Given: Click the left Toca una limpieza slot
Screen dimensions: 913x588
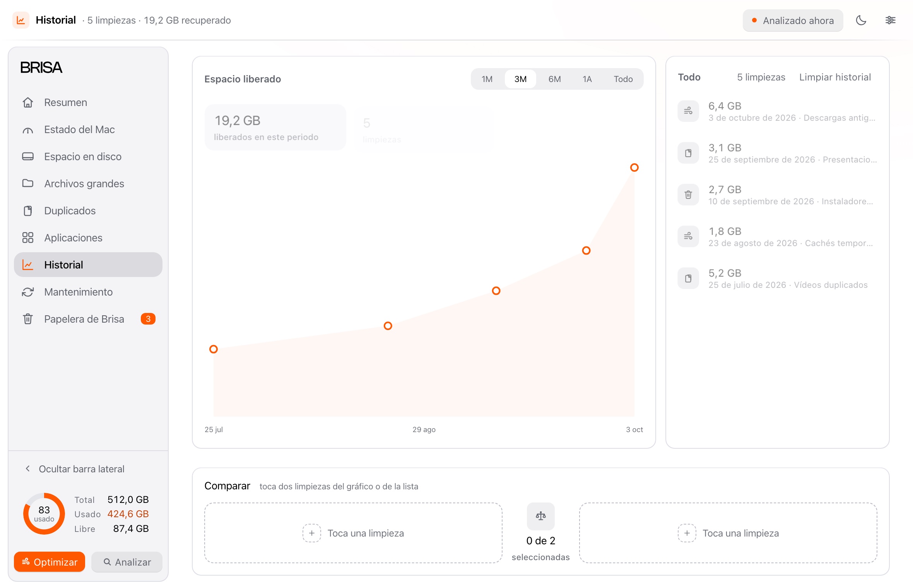Looking at the screenshot, I should [353, 533].
